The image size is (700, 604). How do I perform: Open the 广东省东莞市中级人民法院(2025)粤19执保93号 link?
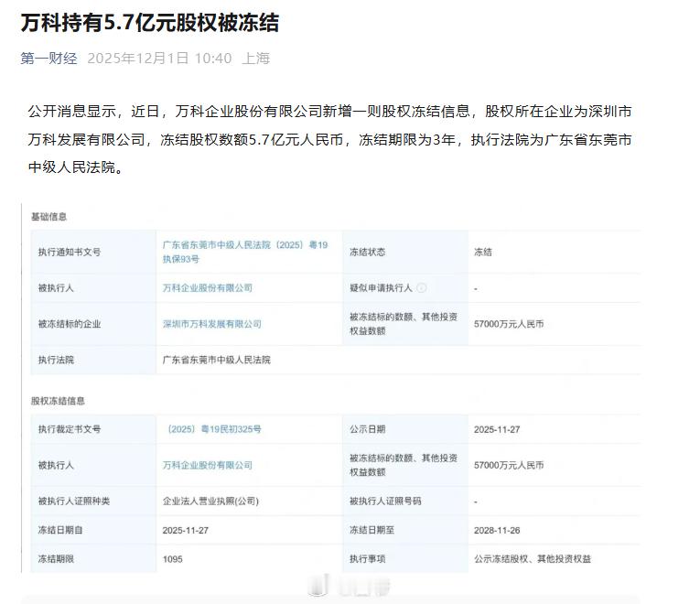coord(245,252)
